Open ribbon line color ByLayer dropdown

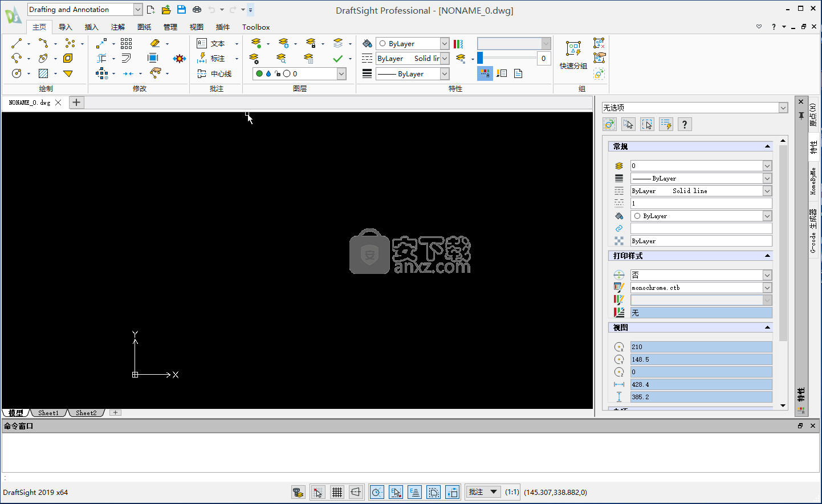click(445, 43)
